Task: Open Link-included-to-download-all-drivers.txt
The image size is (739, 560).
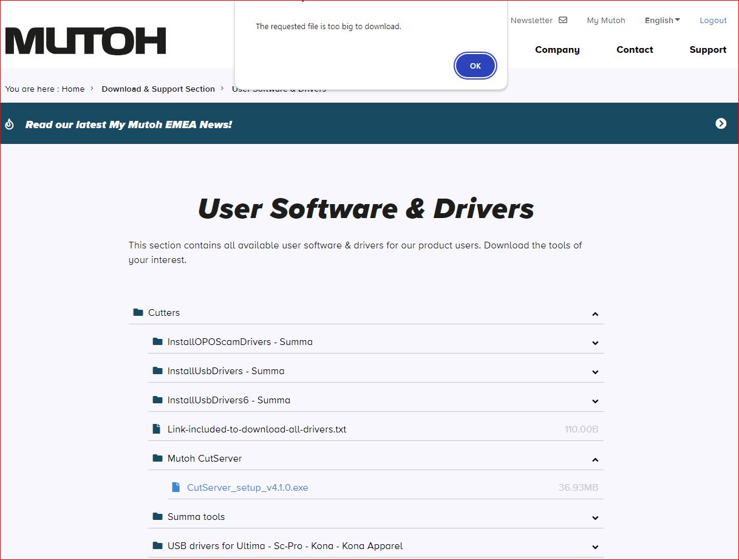Action: click(257, 429)
